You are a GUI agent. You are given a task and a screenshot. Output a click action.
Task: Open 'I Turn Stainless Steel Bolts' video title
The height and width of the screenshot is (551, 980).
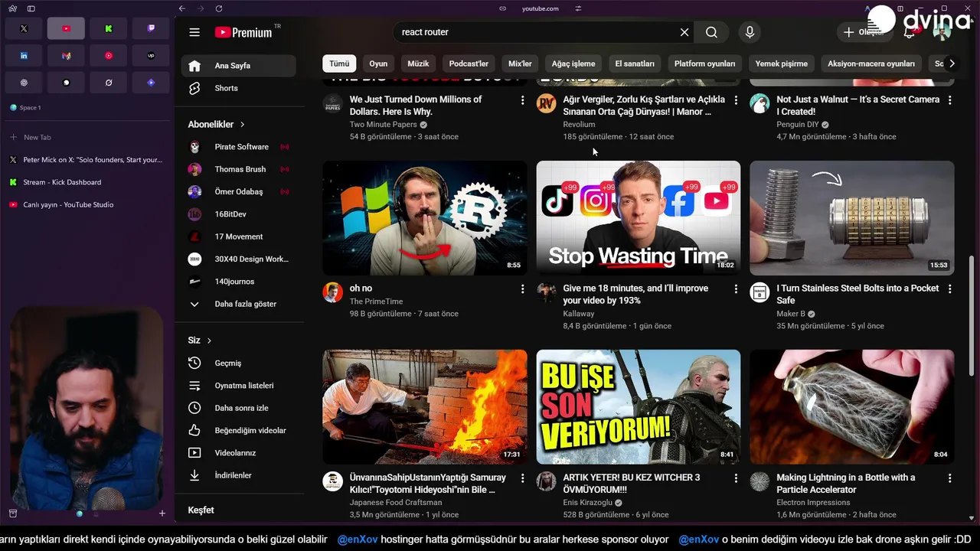857,295
